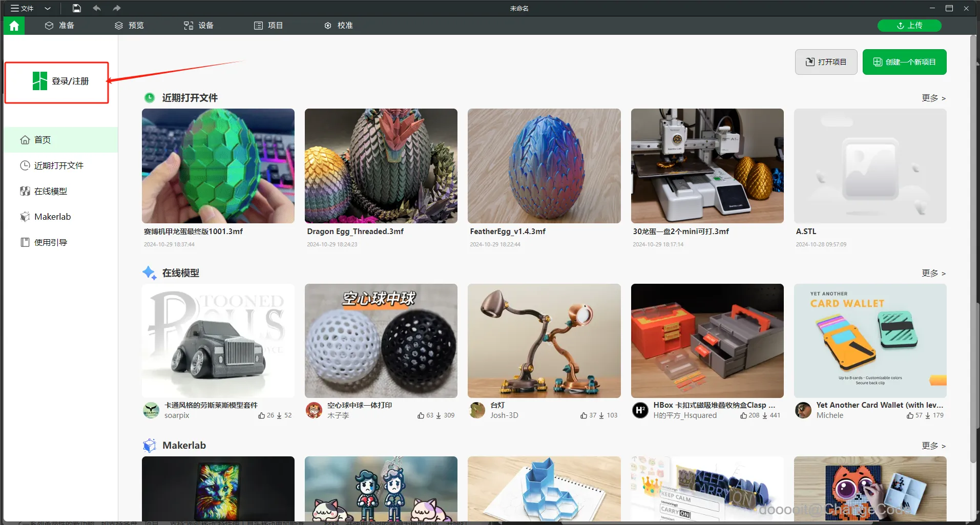980x525 pixels.
Task: Open Dragon Egg_Threaded.3mf thumbnail
Action: [381, 166]
